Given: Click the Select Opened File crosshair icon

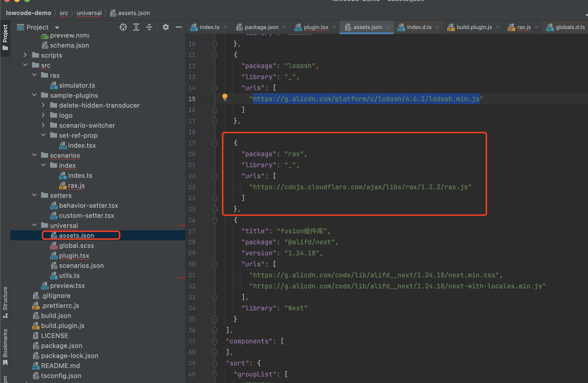Looking at the screenshot, I should pos(123,27).
